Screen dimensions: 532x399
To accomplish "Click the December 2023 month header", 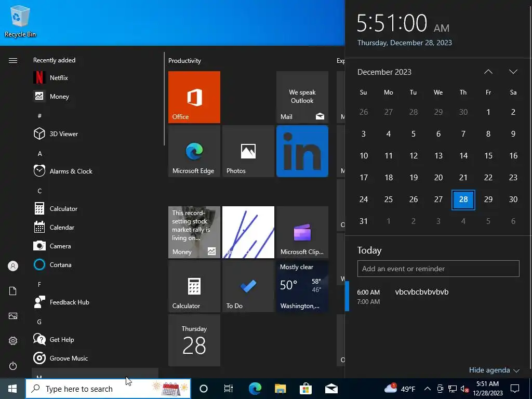I will (384, 72).
